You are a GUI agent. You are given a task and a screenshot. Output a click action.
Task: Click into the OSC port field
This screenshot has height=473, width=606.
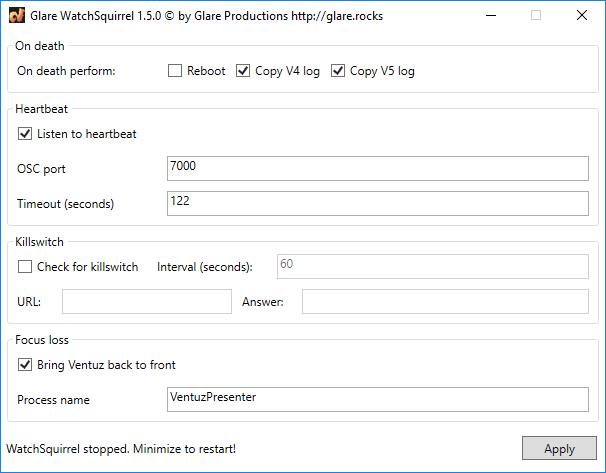[x=378, y=168]
